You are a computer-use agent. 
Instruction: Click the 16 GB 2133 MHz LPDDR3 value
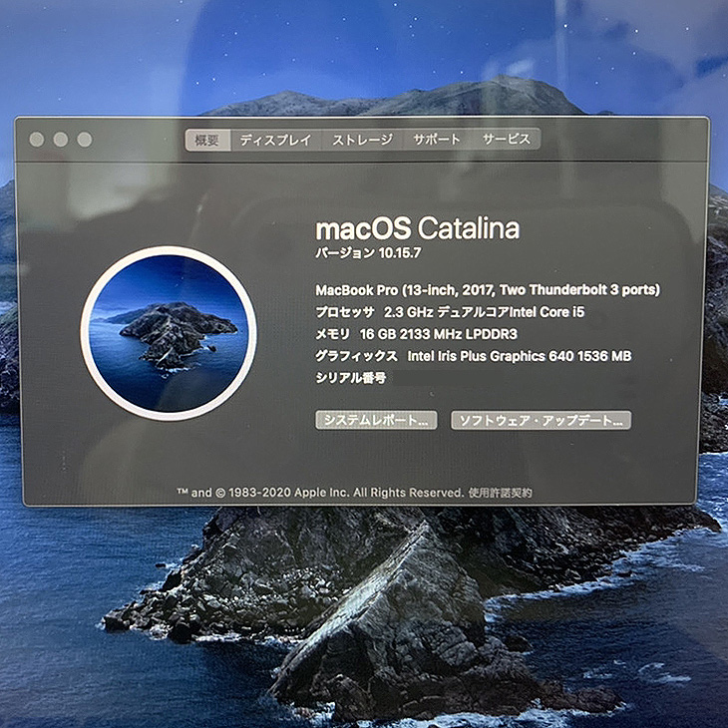pyautogui.click(x=438, y=334)
